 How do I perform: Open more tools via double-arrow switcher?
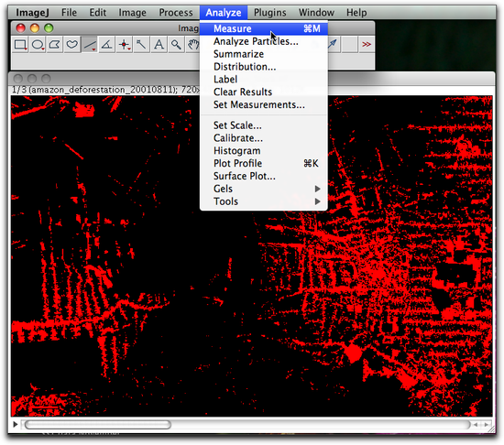pyautogui.click(x=367, y=44)
